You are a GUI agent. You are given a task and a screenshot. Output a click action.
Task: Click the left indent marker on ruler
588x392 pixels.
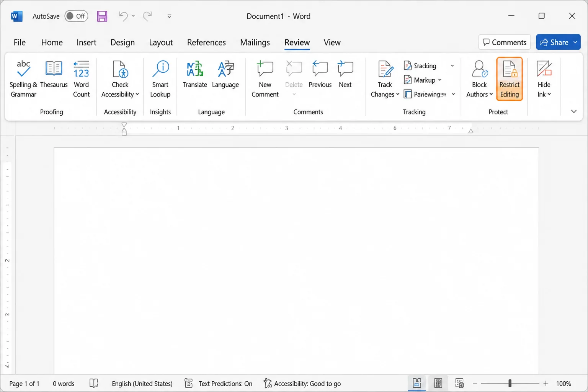tap(124, 129)
